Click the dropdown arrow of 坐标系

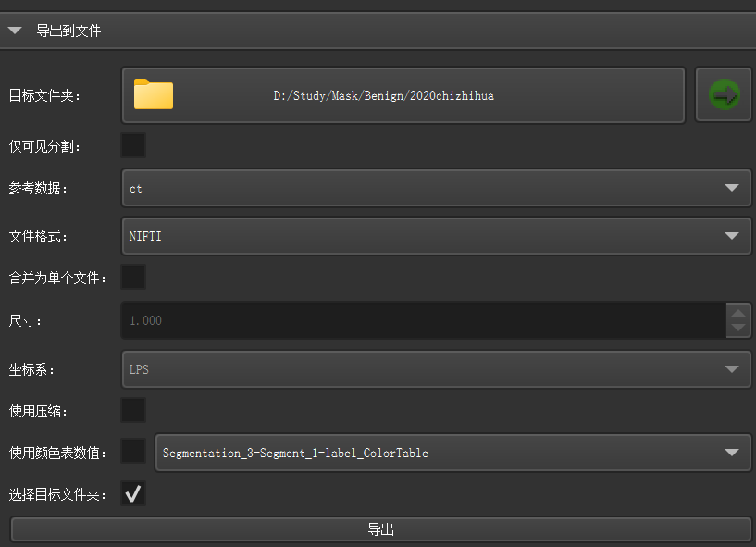(732, 369)
